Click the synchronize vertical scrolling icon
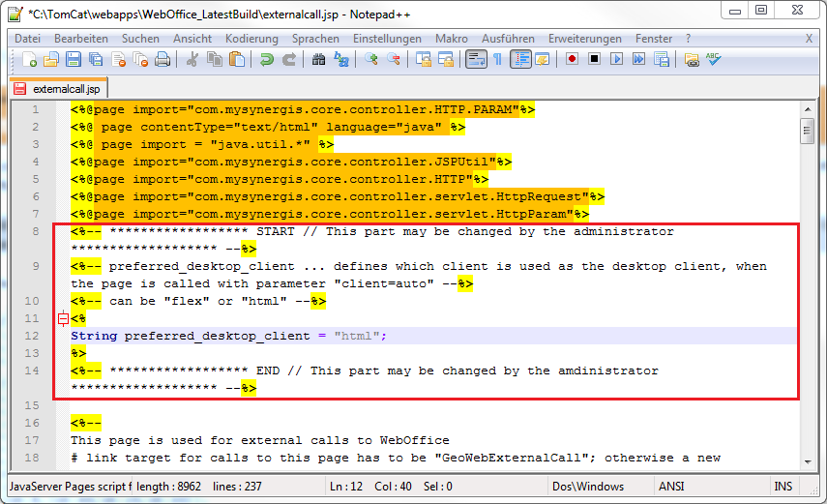Screen dimensions: 827x504 tap(423, 60)
